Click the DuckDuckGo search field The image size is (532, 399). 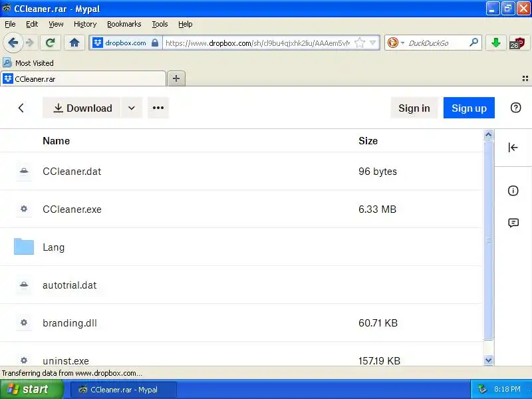[x=437, y=43]
